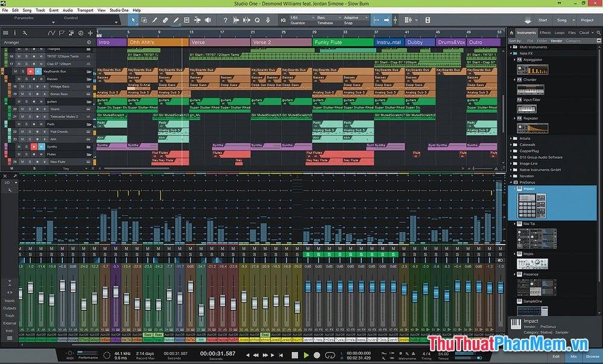The width and height of the screenshot is (603, 364).
Task: Sort browser by Folder
Action: (x=542, y=41)
